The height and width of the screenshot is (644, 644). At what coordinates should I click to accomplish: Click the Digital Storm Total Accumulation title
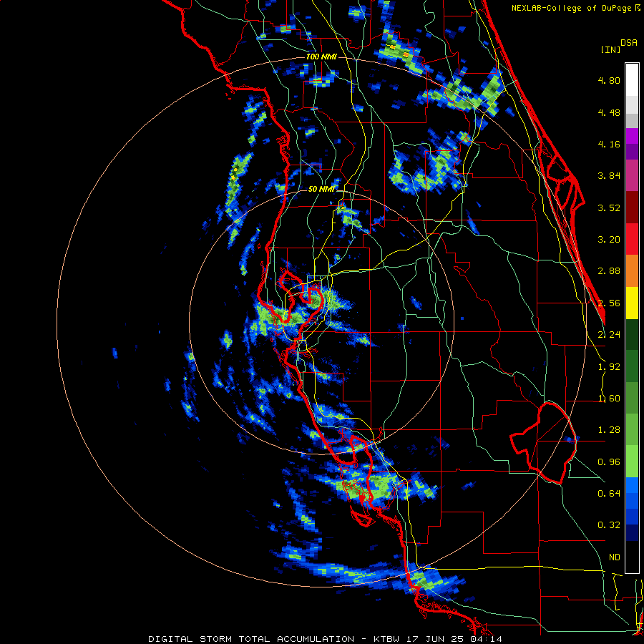[251, 639]
